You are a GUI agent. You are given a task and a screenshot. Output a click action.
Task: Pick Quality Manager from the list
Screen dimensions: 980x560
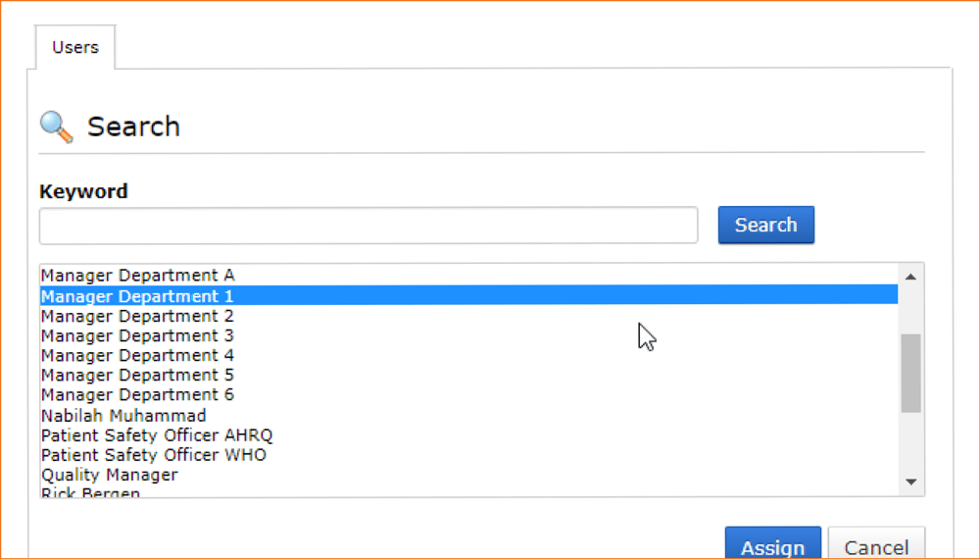(468, 475)
